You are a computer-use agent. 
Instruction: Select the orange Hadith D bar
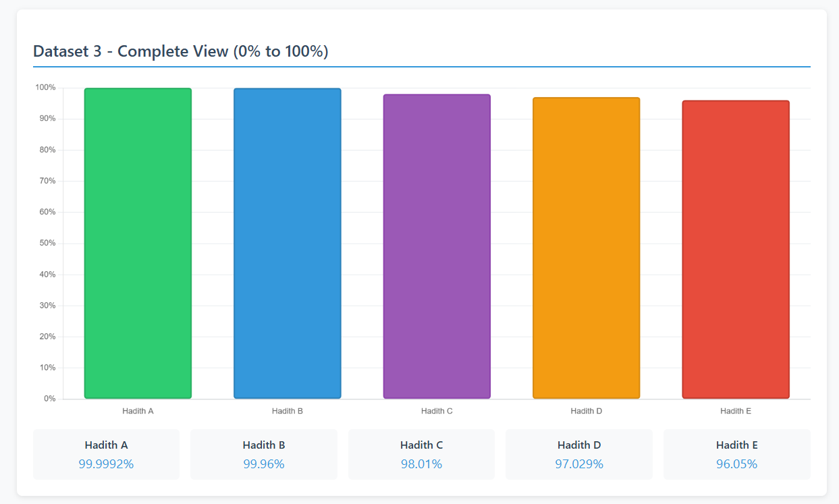[x=586, y=248]
